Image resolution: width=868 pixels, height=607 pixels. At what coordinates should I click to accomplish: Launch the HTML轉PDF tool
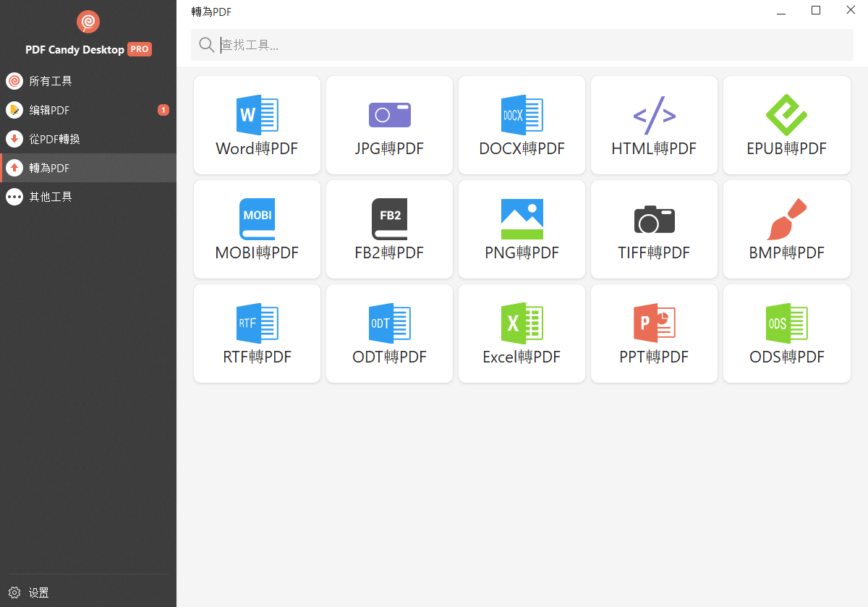tap(654, 125)
